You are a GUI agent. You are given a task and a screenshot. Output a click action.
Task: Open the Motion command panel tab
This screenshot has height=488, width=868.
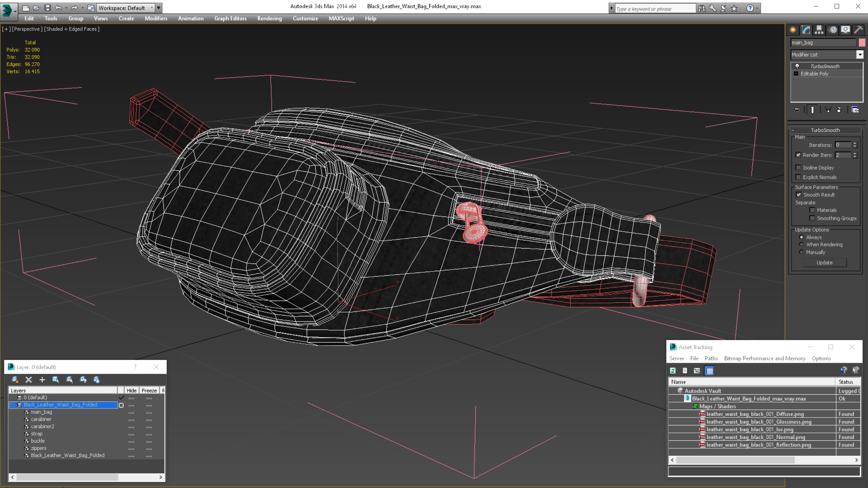(833, 30)
